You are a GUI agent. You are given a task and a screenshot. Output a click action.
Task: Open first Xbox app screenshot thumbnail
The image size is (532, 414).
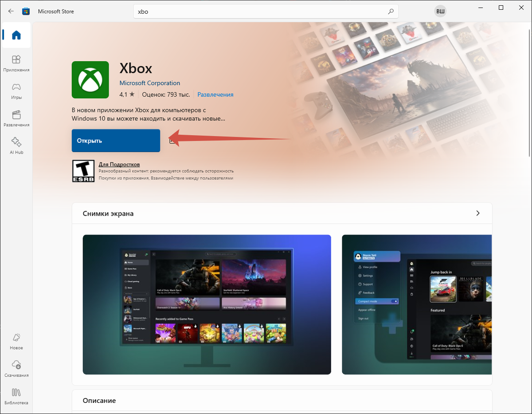pyautogui.click(x=207, y=304)
